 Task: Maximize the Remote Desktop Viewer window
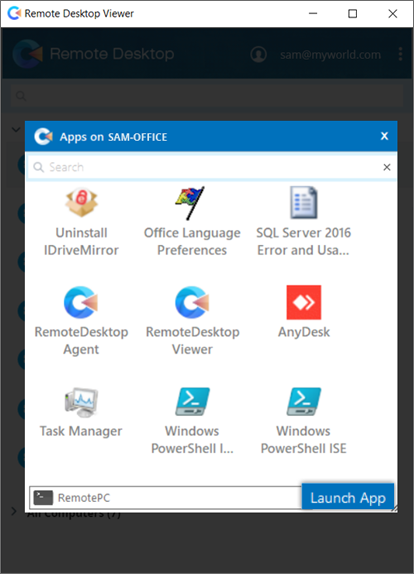353,14
